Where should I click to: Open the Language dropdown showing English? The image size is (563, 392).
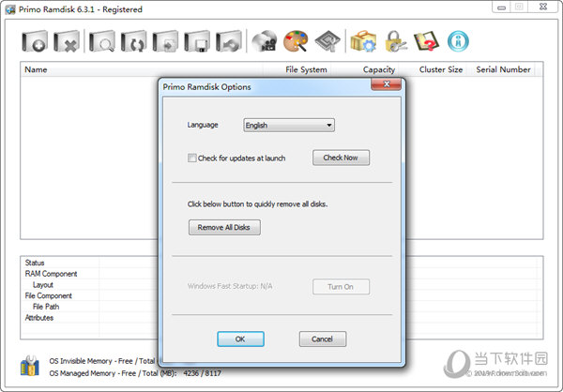(x=289, y=126)
